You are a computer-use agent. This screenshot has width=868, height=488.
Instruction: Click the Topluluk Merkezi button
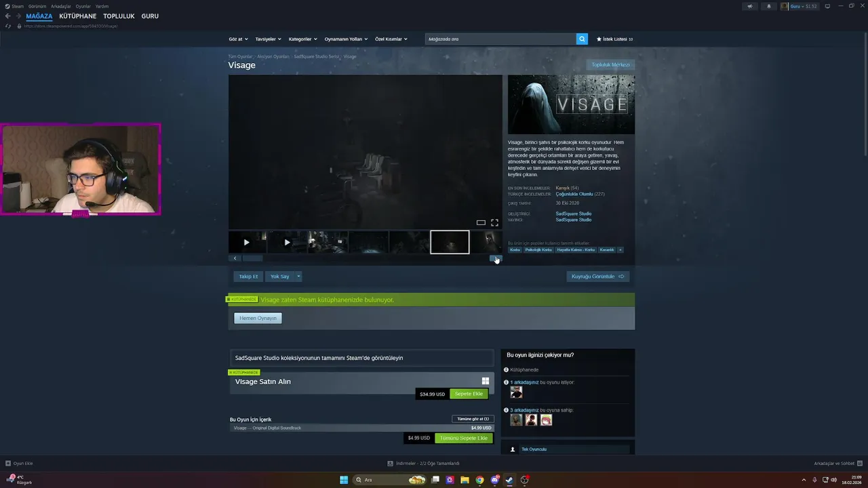pos(611,65)
